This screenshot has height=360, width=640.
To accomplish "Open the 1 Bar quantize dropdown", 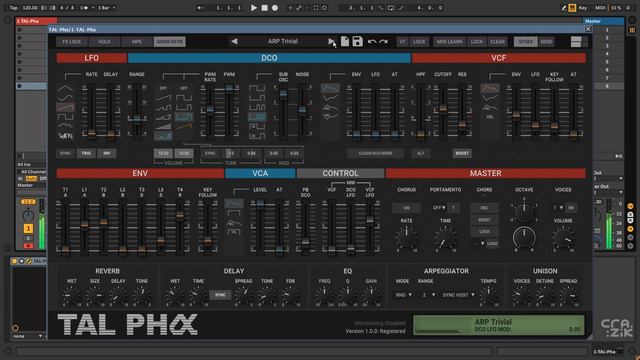I will [106, 8].
